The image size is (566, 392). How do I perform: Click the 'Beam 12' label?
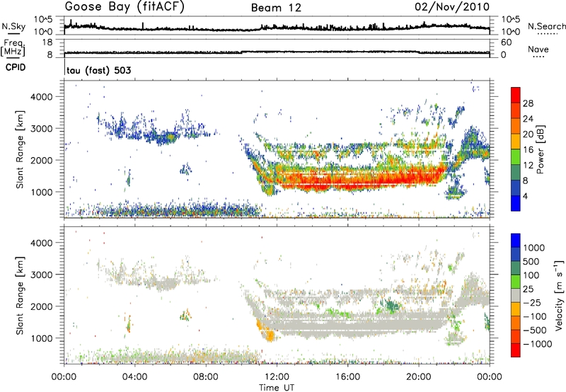tap(276, 8)
